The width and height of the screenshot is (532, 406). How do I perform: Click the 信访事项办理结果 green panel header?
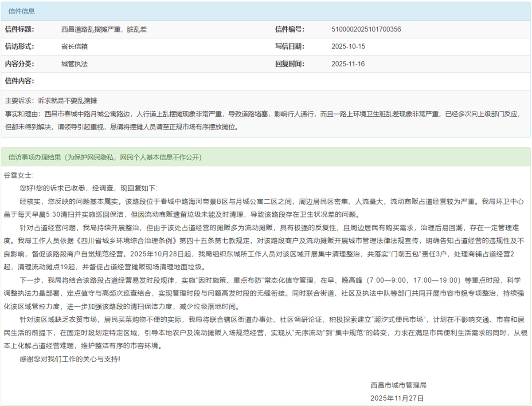point(106,157)
